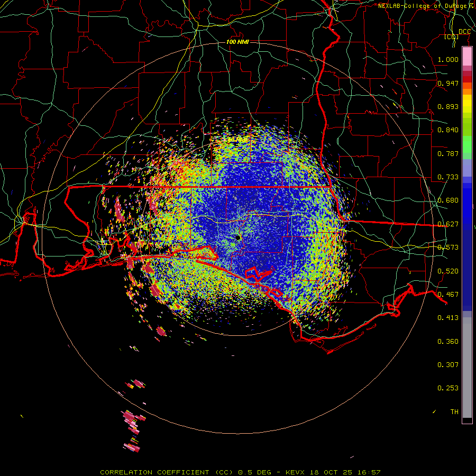
Task: Click the 50 NMI range ring label
Action: (x=237, y=140)
